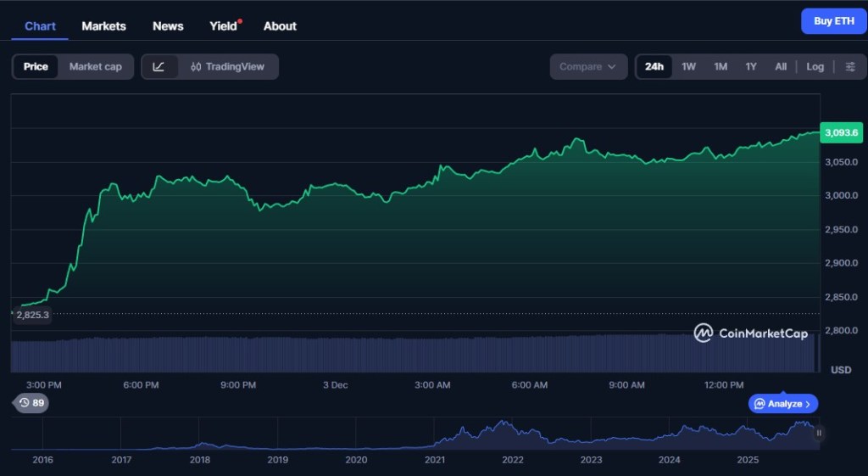Select the All time range
Viewport: 868px width, 476px height.
781,66
